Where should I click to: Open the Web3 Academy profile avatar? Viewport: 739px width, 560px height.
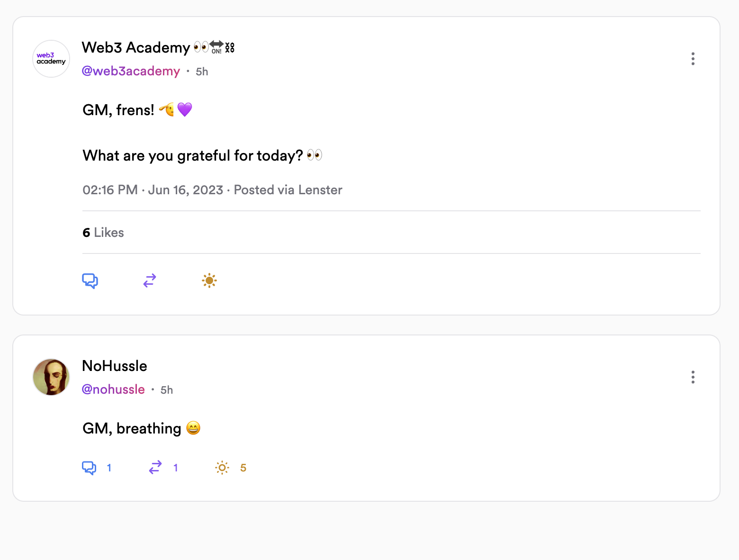51,59
